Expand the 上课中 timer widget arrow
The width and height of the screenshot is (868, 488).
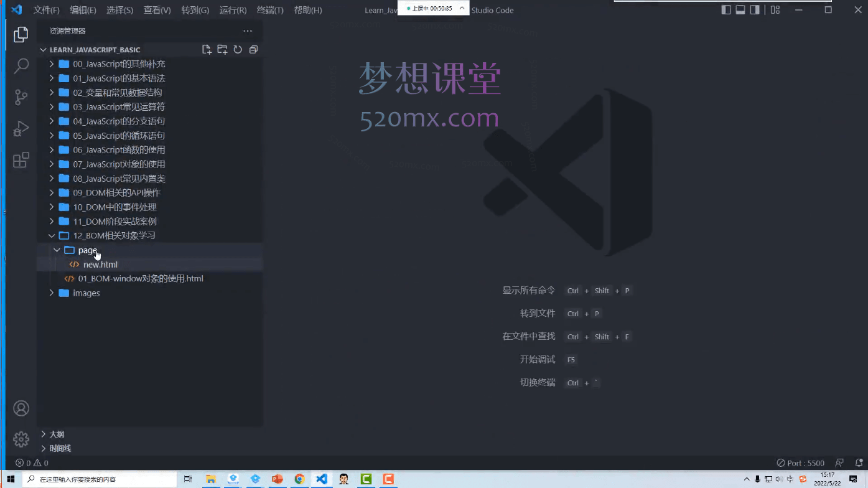pos(462,9)
